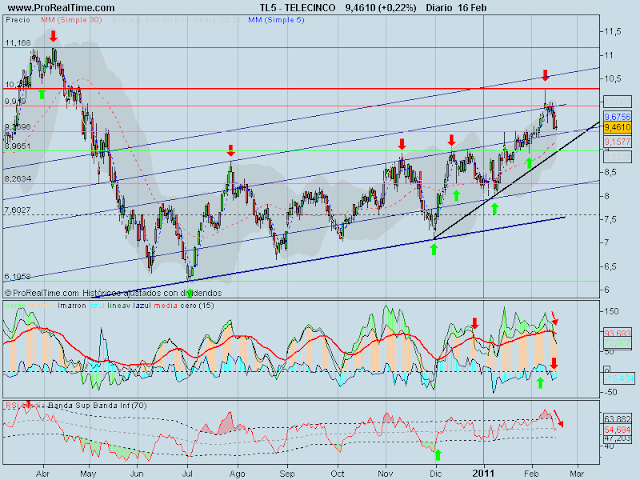
Task: Select the lmarron oscillator legend label
Action: (72, 305)
